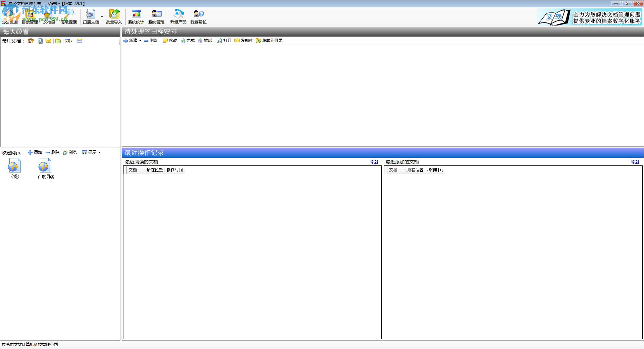
Task: Click 推后 (postpone) schedule button
Action: click(x=205, y=41)
